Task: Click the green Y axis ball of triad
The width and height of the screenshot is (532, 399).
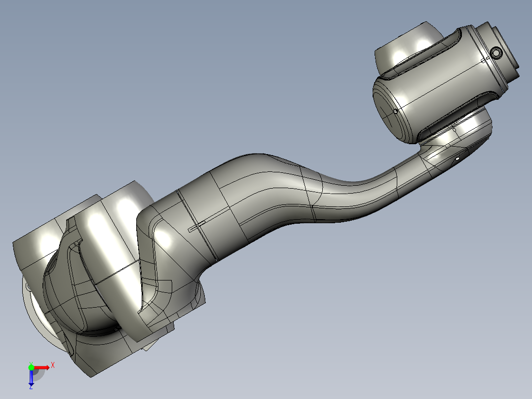Action: (x=31, y=367)
